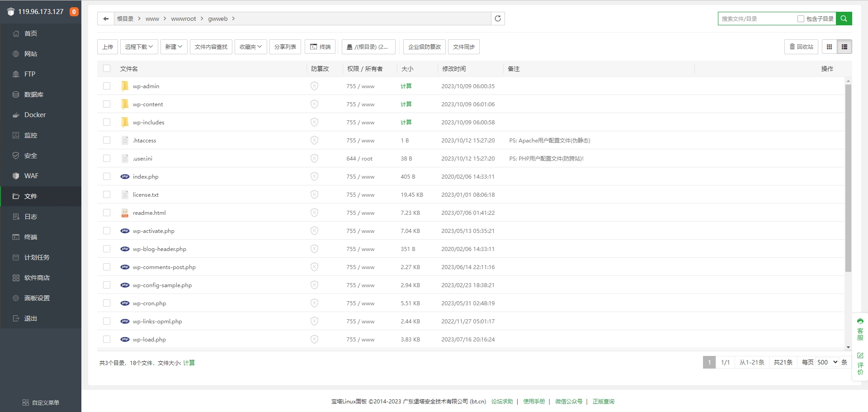
Task: Focus the 搜索文件/目录 search field
Action: pos(757,19)
